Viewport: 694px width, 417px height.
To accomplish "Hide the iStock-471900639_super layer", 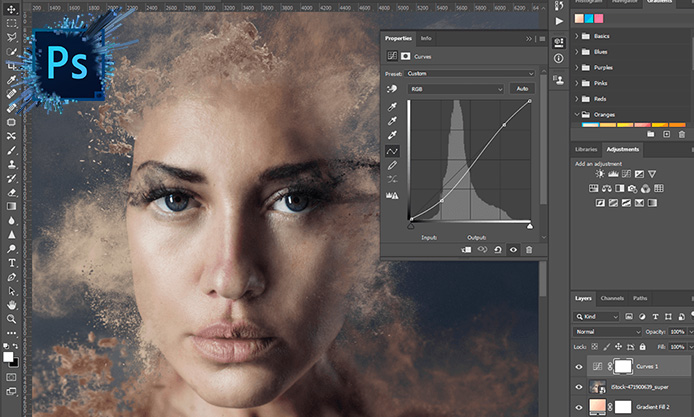I will [x=579, y=387].
